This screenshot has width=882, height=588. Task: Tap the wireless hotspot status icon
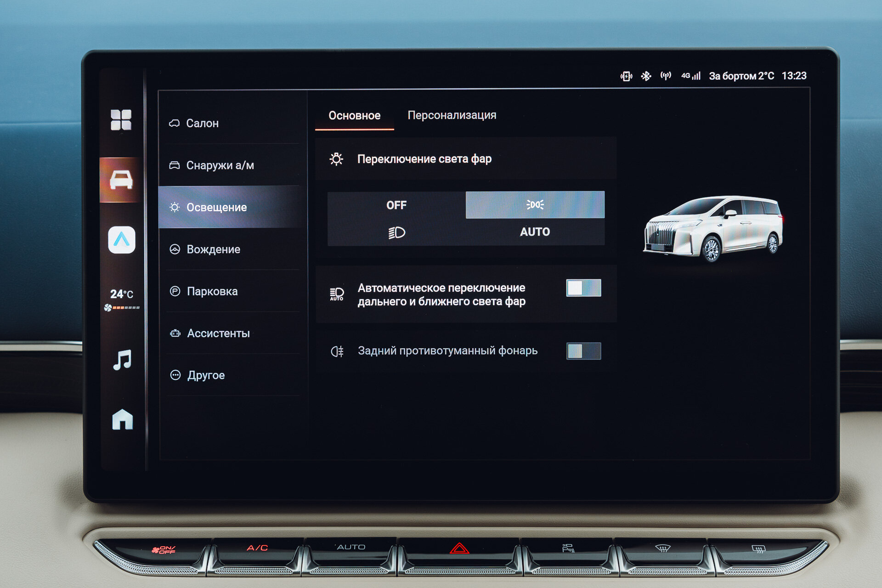pyautogui.click(x=665, y=76)
